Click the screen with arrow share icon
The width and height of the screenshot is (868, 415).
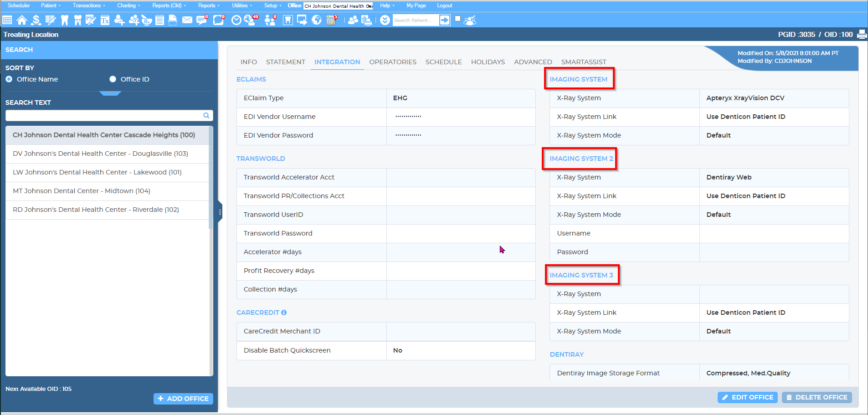click(302, 20)
